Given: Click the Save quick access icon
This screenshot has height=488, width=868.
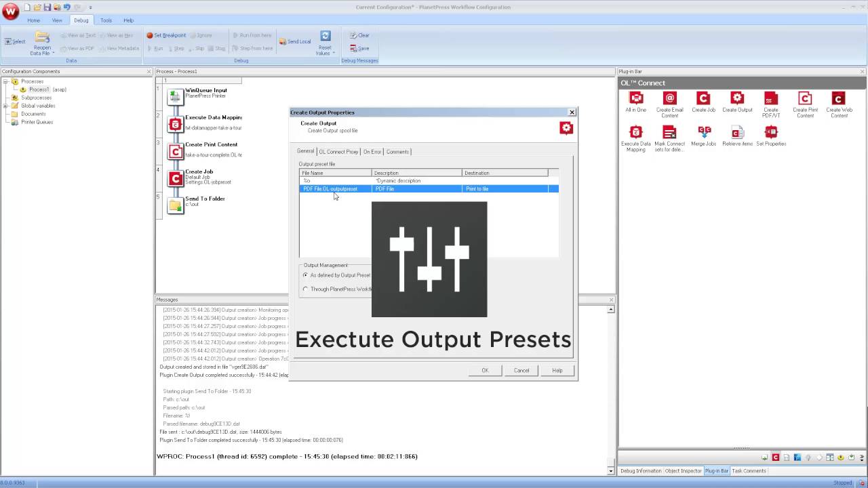Looking at the screenshot, I should click(x=47, y=7).
